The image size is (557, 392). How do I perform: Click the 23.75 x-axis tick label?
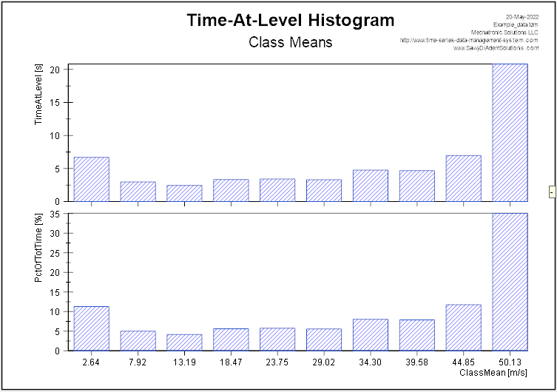click(277, 362)
